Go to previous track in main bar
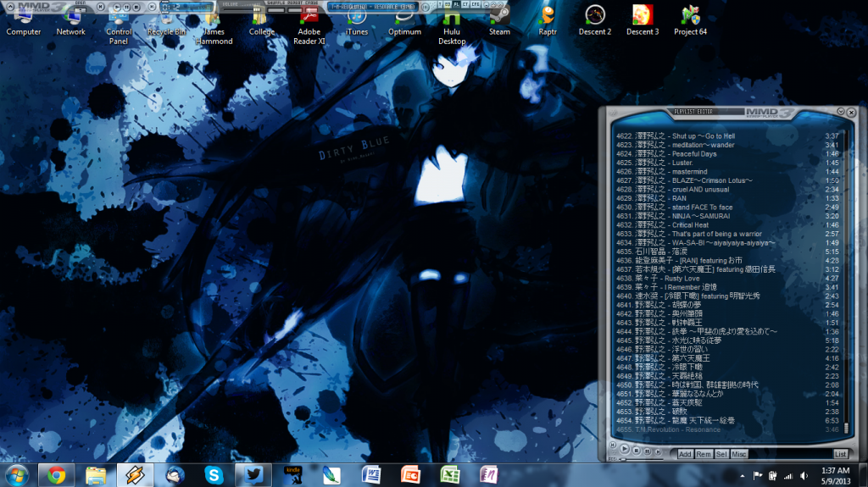The image size is (868, 487). click(x=101, y=7)
